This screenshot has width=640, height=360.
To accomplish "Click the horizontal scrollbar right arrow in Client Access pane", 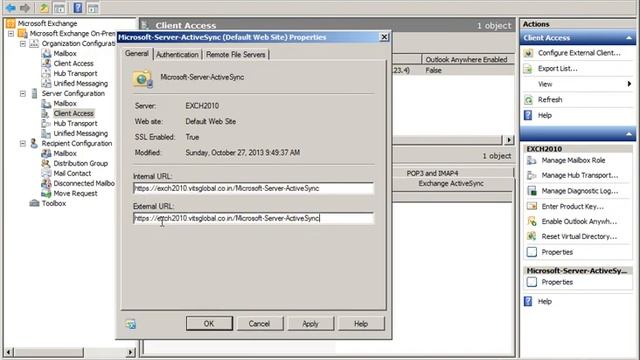I will coord(509,140).
